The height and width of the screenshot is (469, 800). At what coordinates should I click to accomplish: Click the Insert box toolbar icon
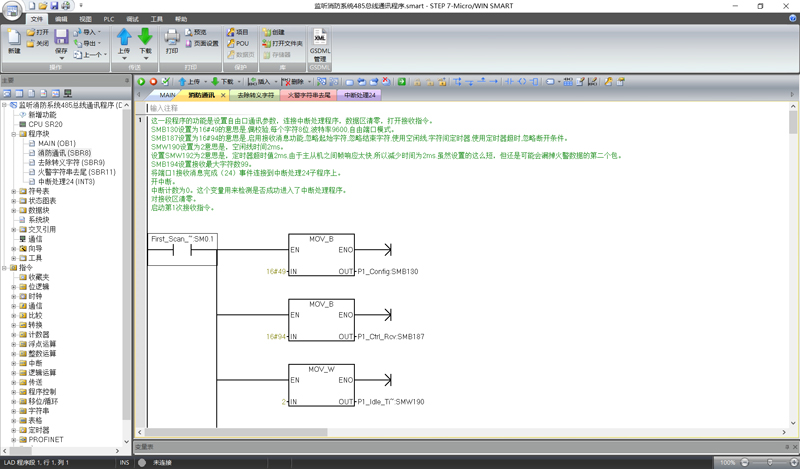point(534,82)
